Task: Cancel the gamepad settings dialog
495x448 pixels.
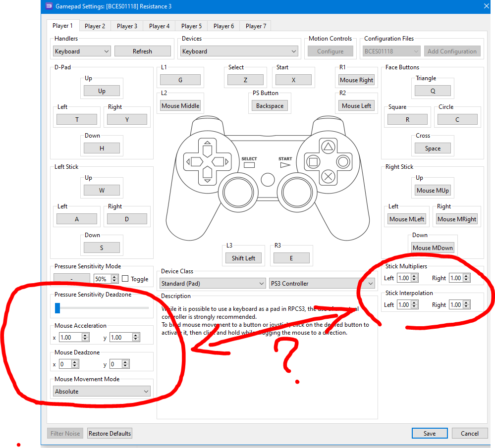Action: click(x=470, y=434)
